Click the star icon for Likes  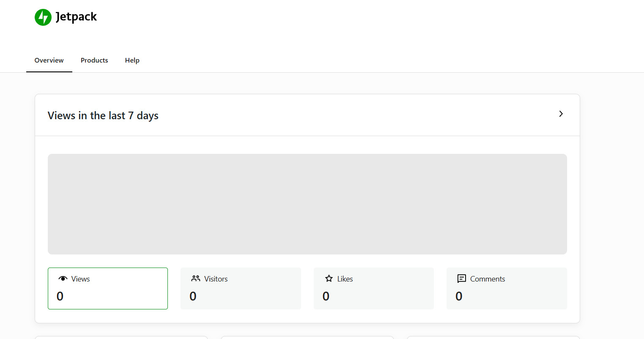(329, 279)
